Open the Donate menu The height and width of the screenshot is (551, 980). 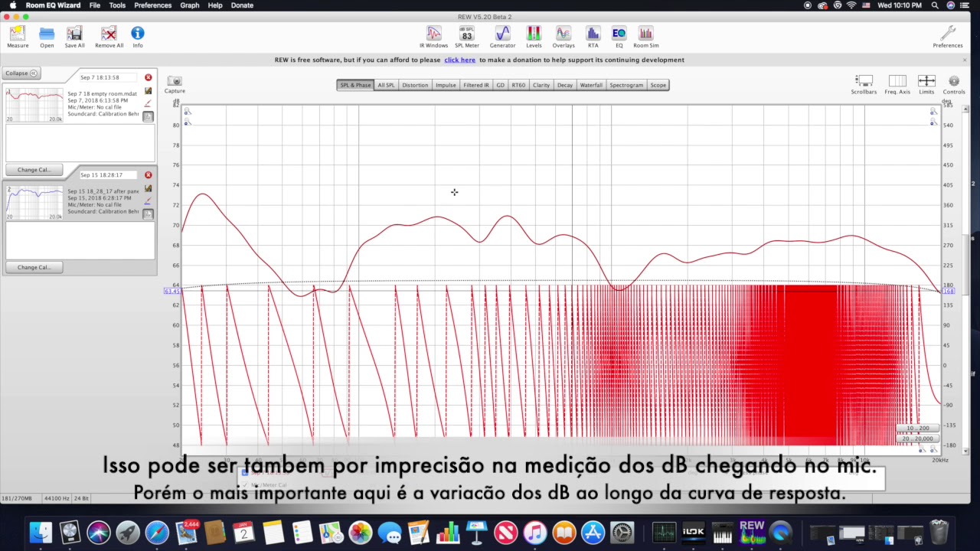(x=242, y=5)
